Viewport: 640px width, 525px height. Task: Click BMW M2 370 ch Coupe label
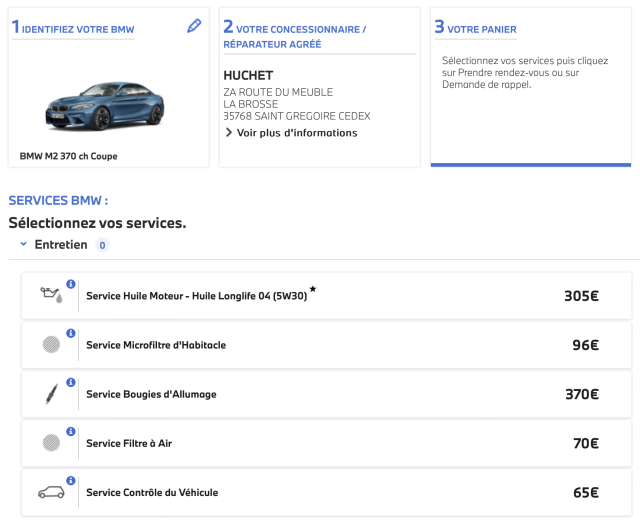[69, 156]
